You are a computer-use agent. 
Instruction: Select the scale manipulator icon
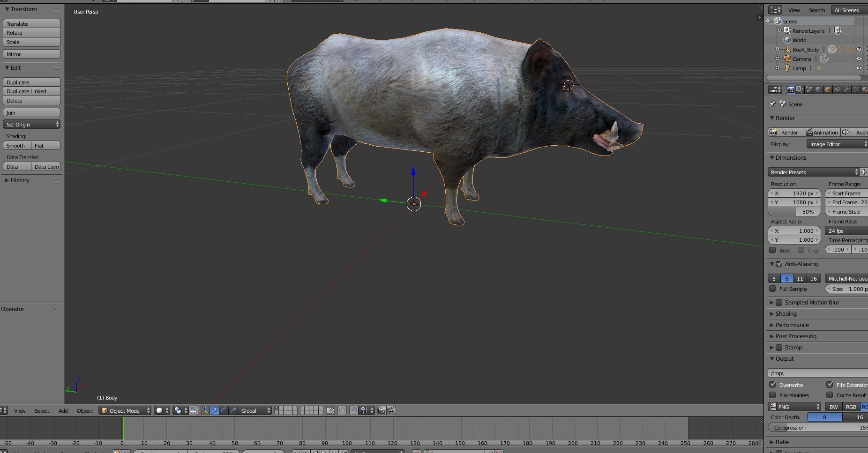click(x=233, y=410)
